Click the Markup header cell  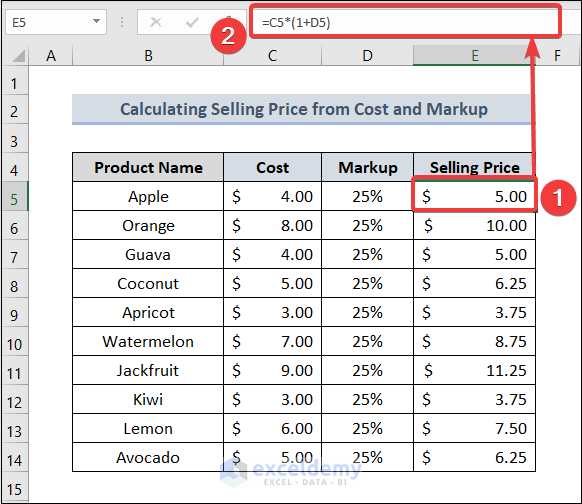(x=367, y=167)
